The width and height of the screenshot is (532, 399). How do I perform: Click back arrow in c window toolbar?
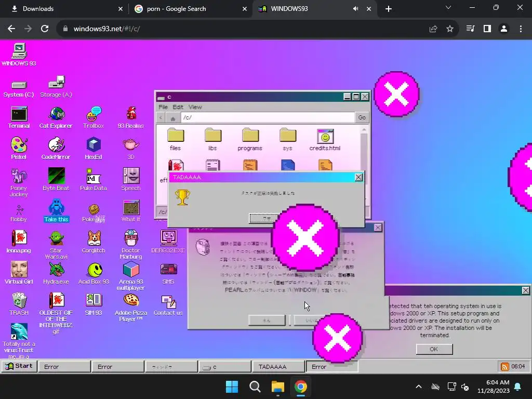[x=161, y=118]
